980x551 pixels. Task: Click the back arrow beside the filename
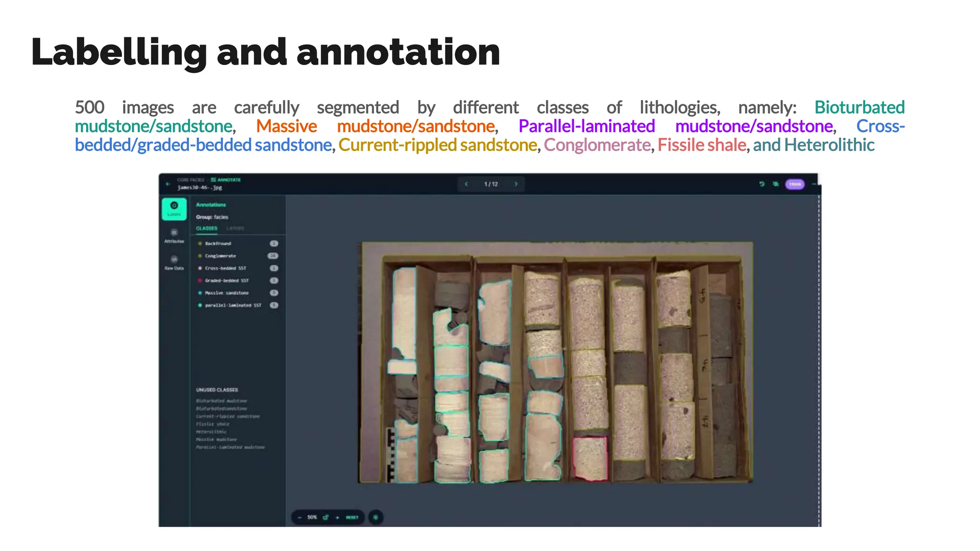point(168,184)
